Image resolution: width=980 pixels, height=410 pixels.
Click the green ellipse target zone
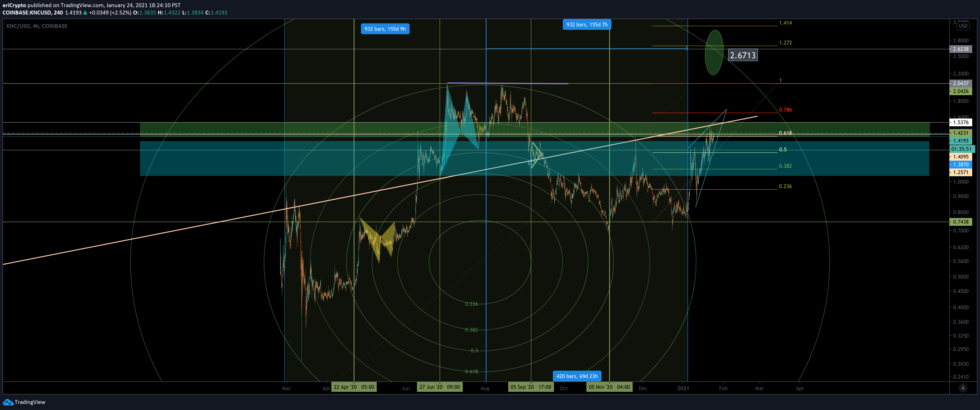point(714,53)
